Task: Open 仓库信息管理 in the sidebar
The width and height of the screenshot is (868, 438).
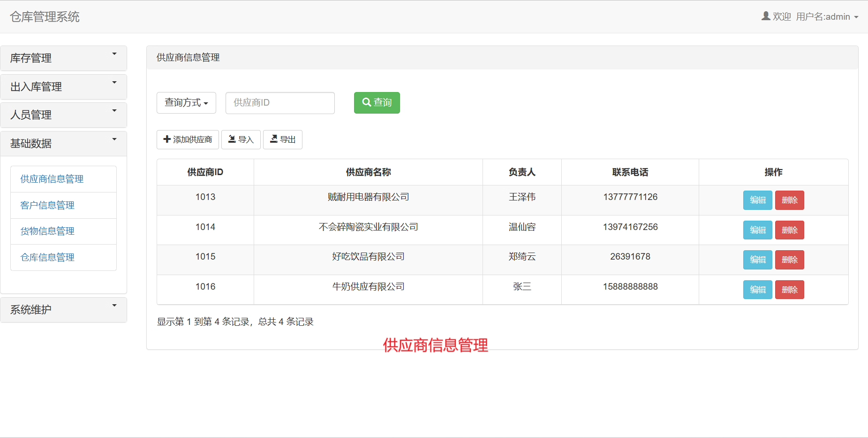Action: click(x=47, y=257)
